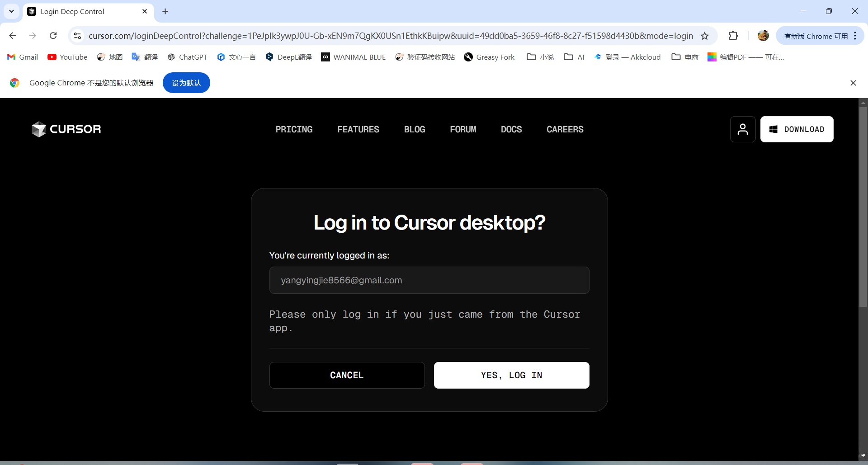The width and height of the screenshot is (868, 465).
Task: Click the browser back arrow
Action: [x=13, y=36]
